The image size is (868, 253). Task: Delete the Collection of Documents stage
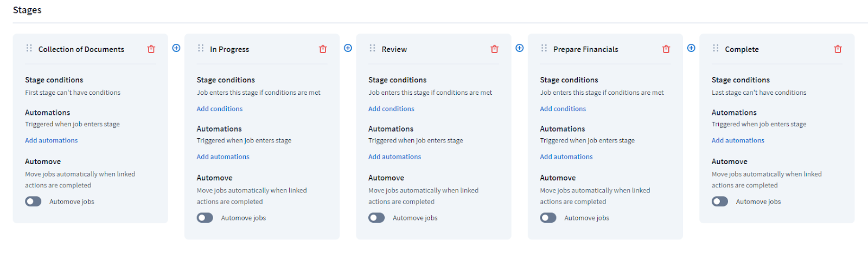click(x=151, y=49)
